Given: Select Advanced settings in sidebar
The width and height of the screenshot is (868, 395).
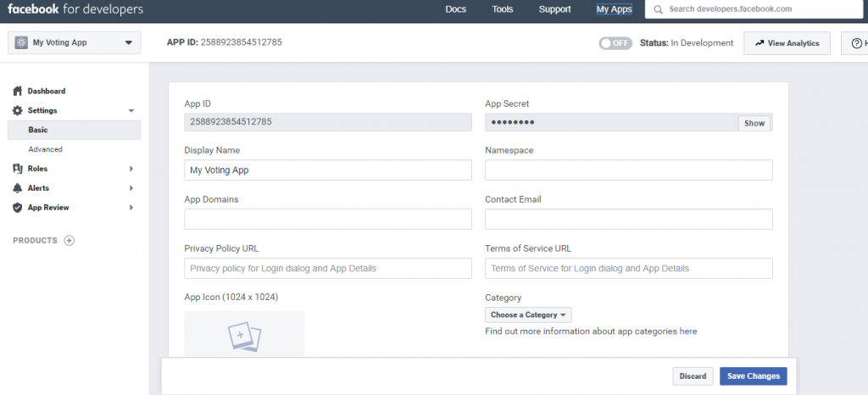Looking at the screenshot, I should click(46, 149).
